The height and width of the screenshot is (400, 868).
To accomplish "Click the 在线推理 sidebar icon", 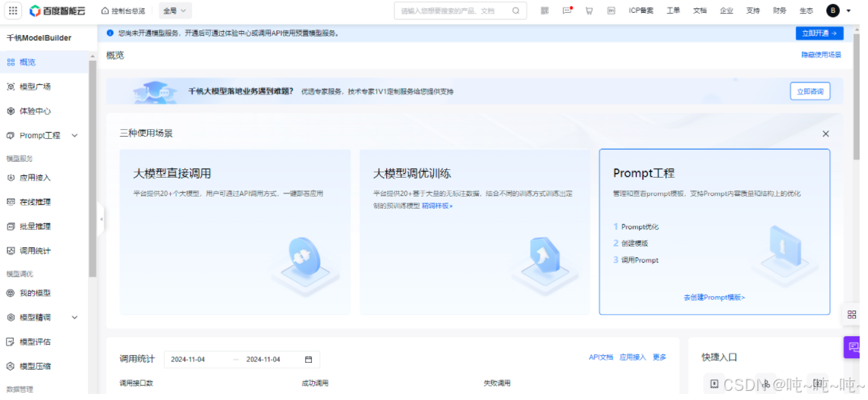I will coord(11,202).
